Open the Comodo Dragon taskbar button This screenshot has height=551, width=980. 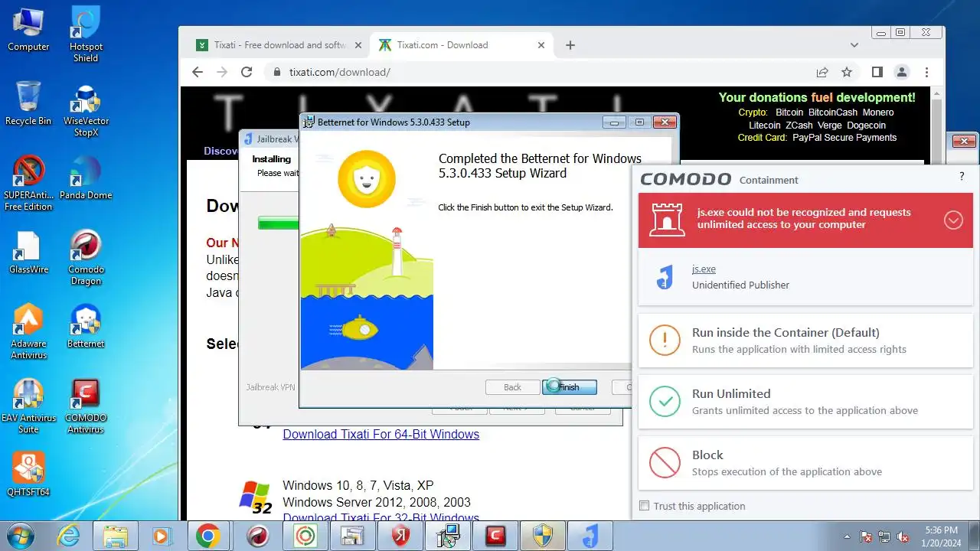coord(258,536)
